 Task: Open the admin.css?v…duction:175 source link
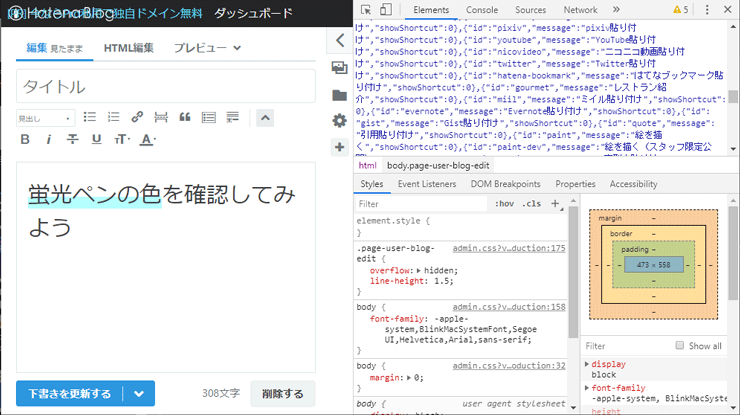[509, 248]
